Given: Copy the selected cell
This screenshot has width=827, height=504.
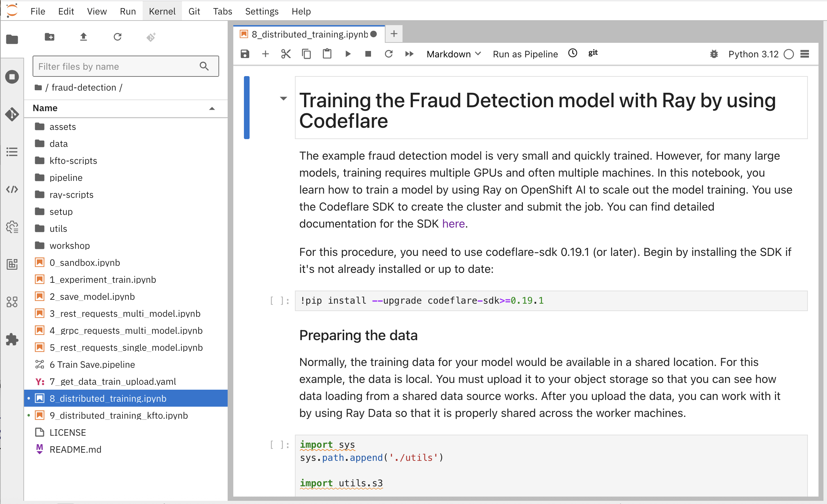Looking at the screenshot, I should (x=307, y=54).
